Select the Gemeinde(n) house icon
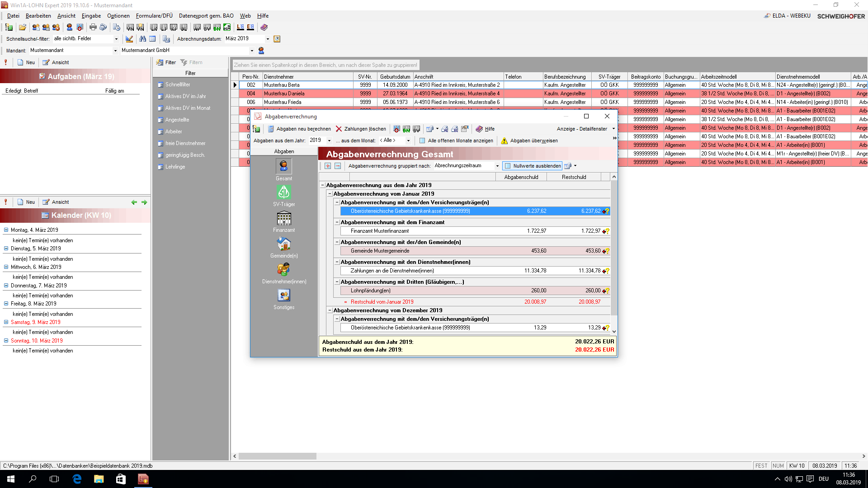Image resolution: width=868 pixels, height=488 pixels. click(284, 244)
